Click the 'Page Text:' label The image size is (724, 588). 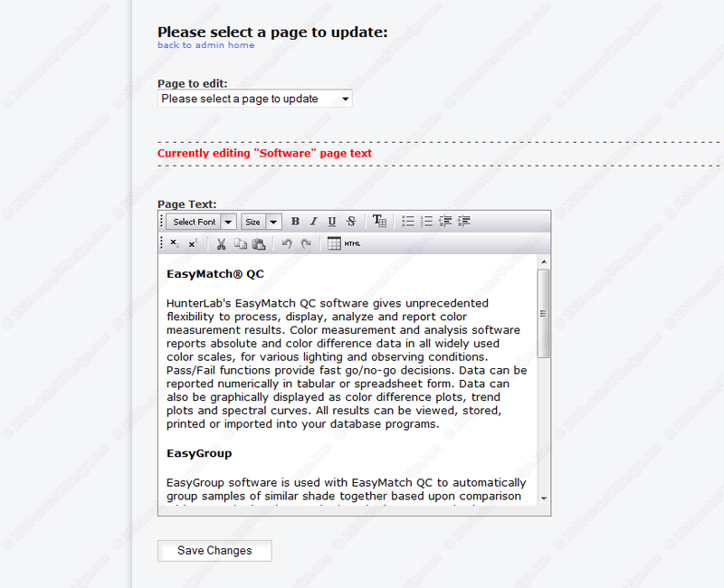tap(187, 204)
